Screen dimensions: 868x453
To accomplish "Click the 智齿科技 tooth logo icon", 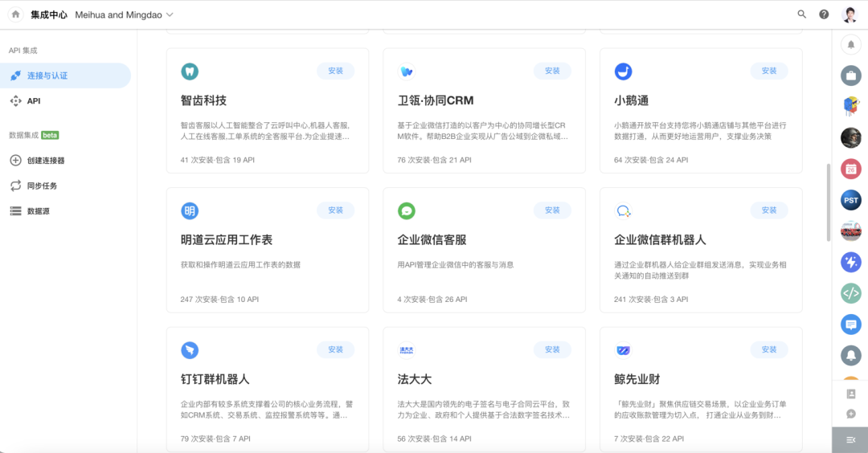I will (190, 71).
